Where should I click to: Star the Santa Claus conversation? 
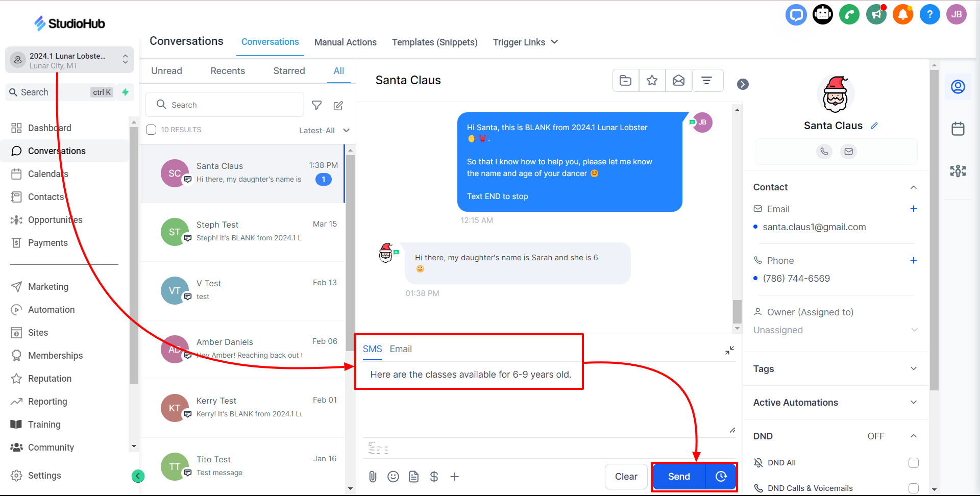tap(652, 80)
